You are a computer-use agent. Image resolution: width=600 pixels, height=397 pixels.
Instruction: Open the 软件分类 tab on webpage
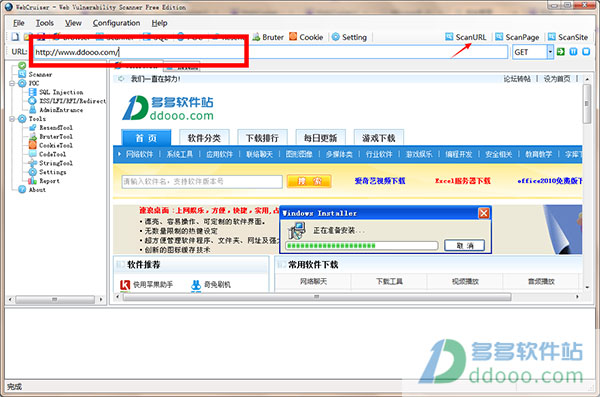204,138
